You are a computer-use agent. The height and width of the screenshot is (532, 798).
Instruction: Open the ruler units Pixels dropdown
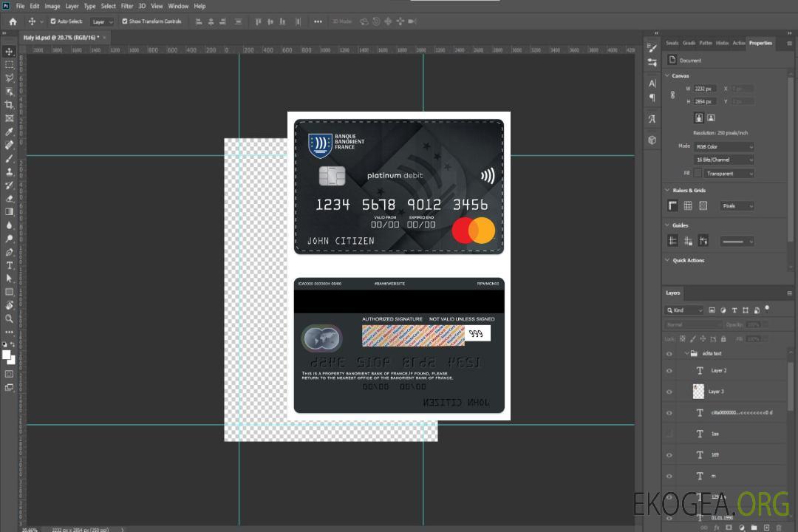coord(737,205)
